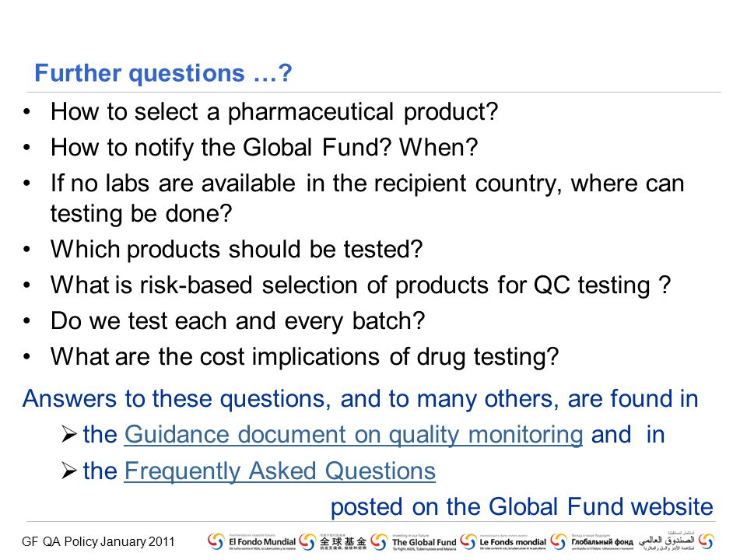Click the swirl logo beside Le Fonds mondial
747x560 pixels.
tap(468, 541)
